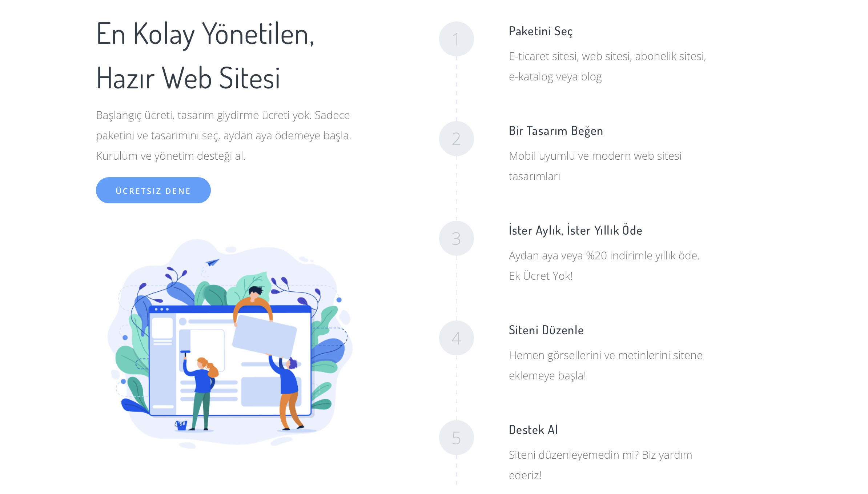The height and width of the screenshot is (494, 868).
Task: Open the Bir Tasarım Beğen heading
Action: pyautogui.click(x=556, y=131)
